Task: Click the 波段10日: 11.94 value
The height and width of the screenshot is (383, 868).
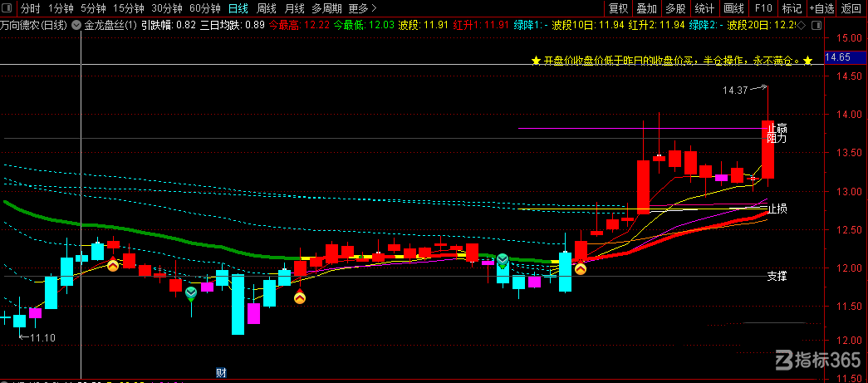Action: (588, 25)
